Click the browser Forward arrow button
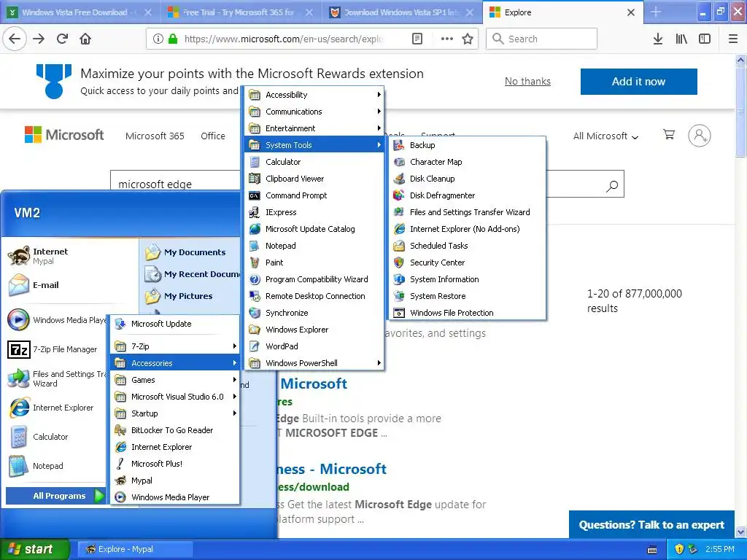This screenshot has height=560, width=747. (39, 39)
